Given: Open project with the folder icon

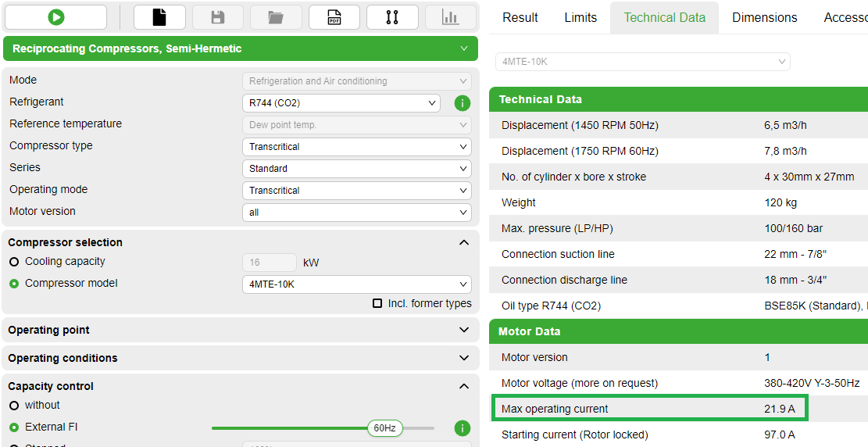Looking at the screenshot, I should [276, 17].
